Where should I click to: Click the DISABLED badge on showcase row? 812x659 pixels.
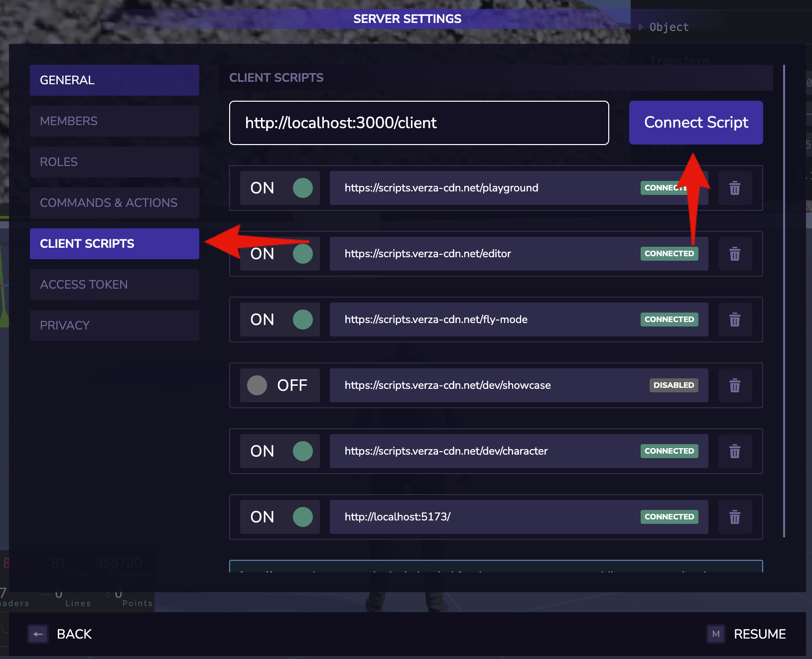click(674, 385)
